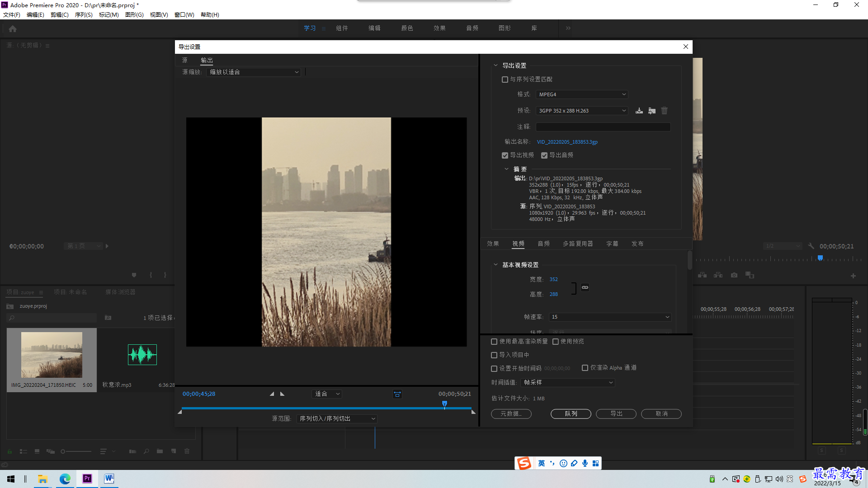Viewport: 868px width, 488px height.
Task: Open the Source panel menu icon
Action: click(x=47, y=46)
